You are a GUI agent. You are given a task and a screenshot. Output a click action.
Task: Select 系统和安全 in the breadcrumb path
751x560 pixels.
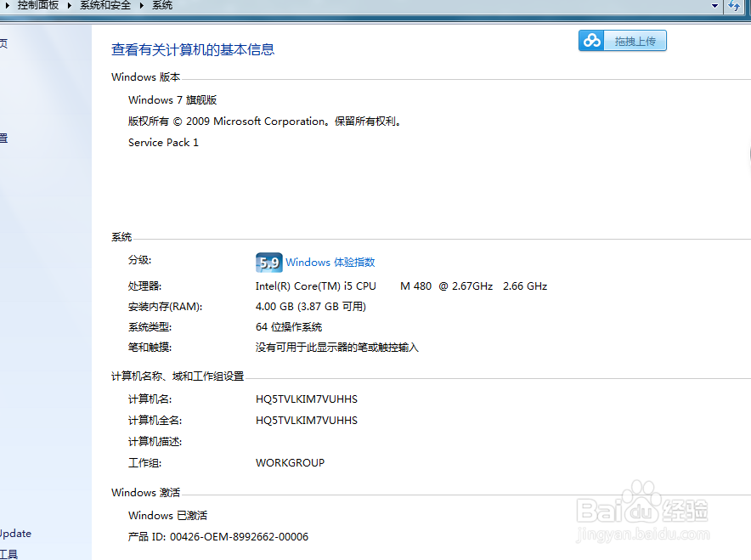click(105, 5)
